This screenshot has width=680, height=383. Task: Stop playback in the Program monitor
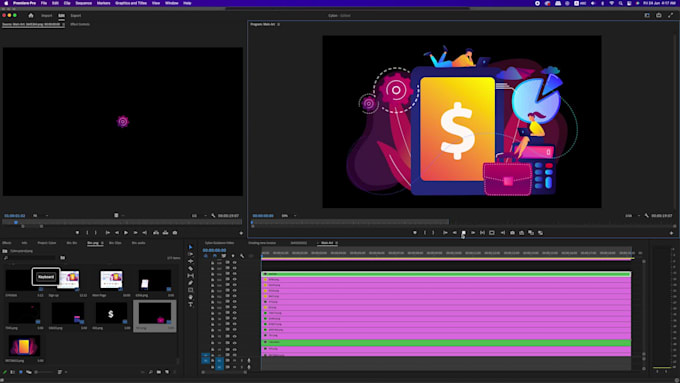464,233
